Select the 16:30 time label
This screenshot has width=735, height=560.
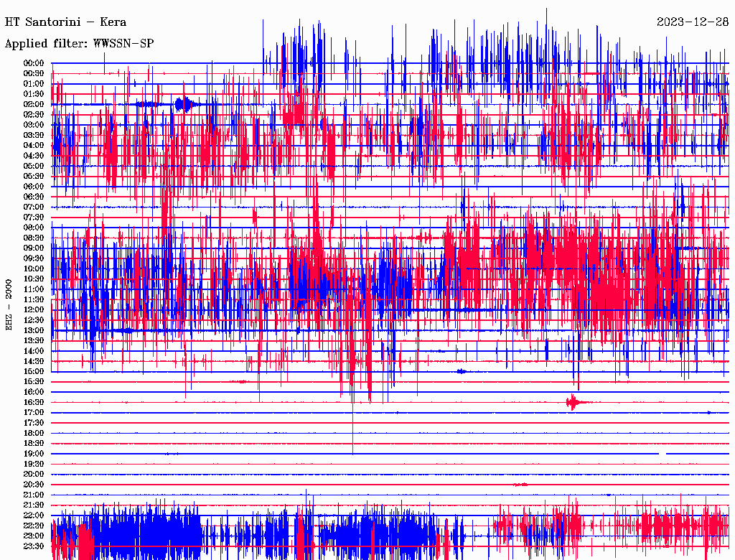point(34,403)
